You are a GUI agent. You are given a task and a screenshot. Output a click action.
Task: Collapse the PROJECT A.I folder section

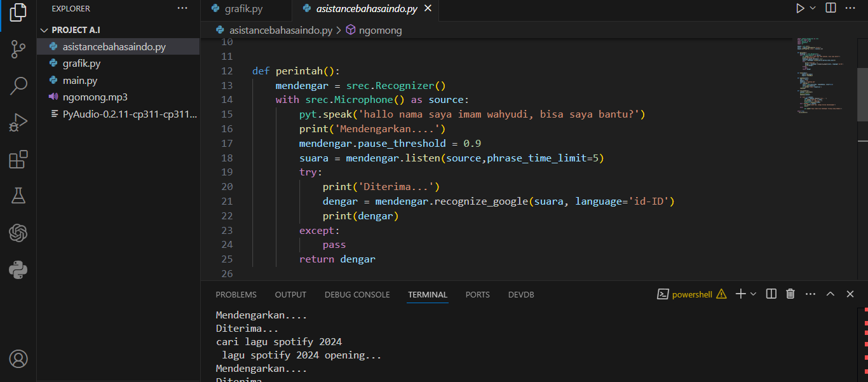click(44, 30)
